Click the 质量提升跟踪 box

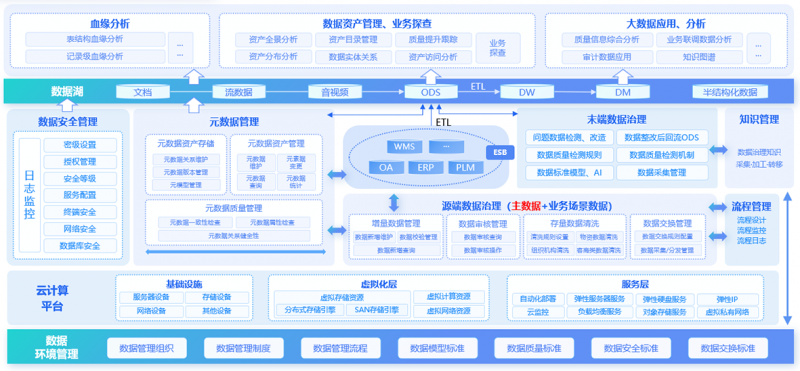(433, 39)
